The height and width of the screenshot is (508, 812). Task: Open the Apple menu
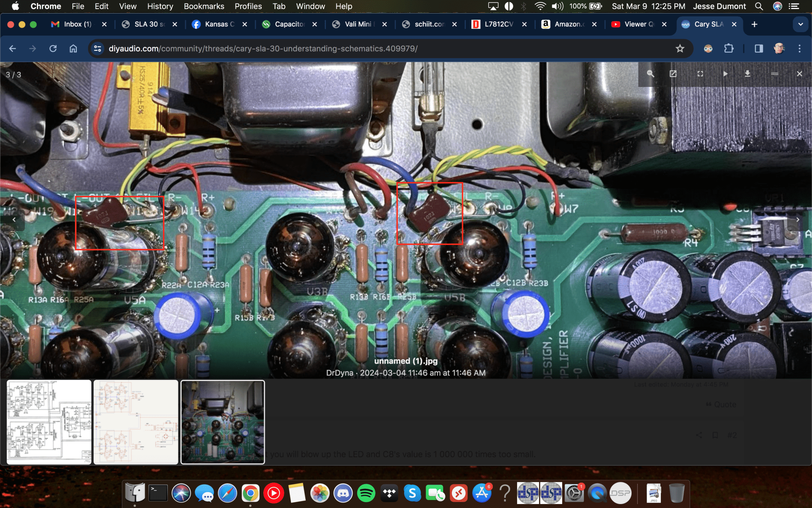click(x=15, y=6)
